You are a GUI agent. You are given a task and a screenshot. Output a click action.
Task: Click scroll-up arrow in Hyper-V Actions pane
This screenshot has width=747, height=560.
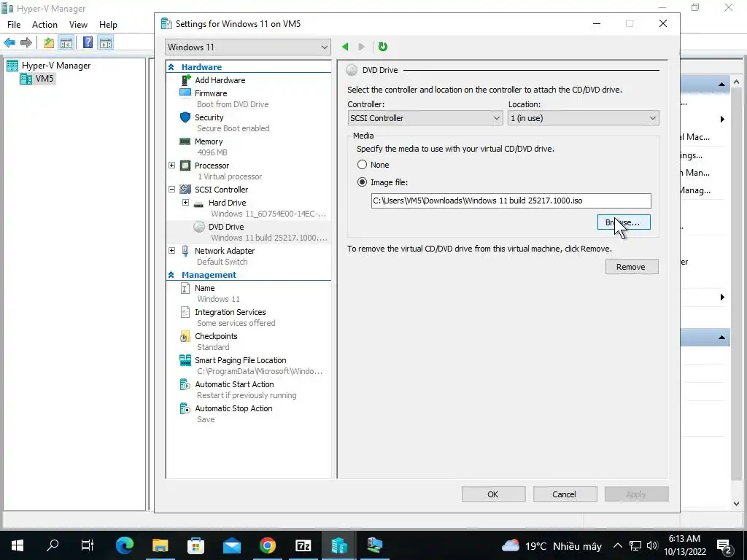(x=737, y=82)
